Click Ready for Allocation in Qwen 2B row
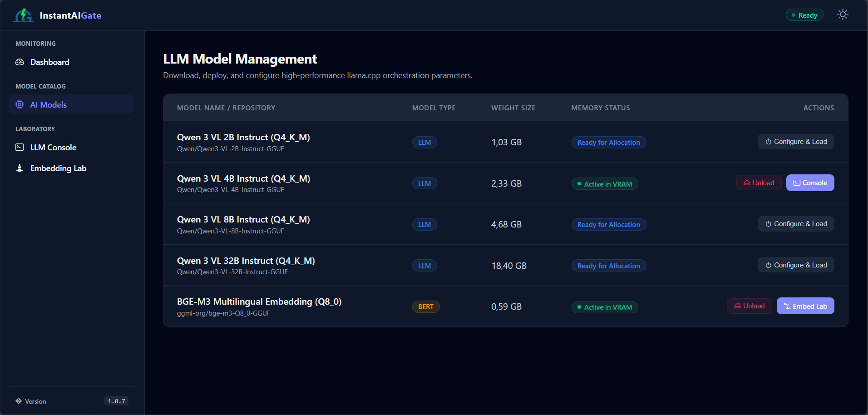 (608, 142)
